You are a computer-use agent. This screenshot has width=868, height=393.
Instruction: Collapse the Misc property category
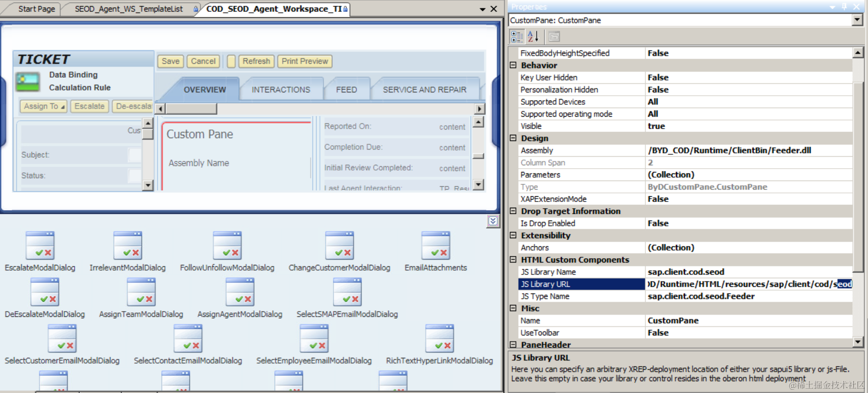pyautogui.click(x=513, y=308)
